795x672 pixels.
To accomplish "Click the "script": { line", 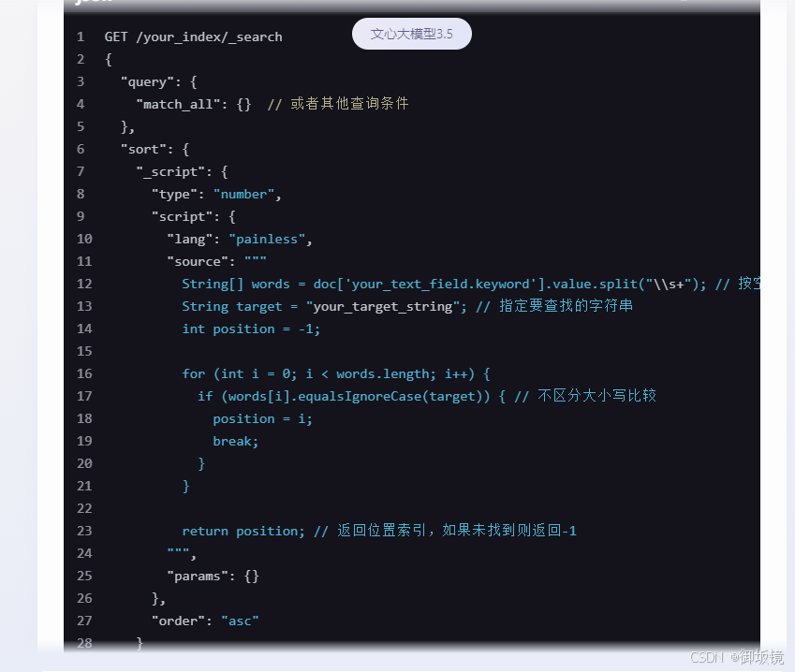I will pos(194,216).
